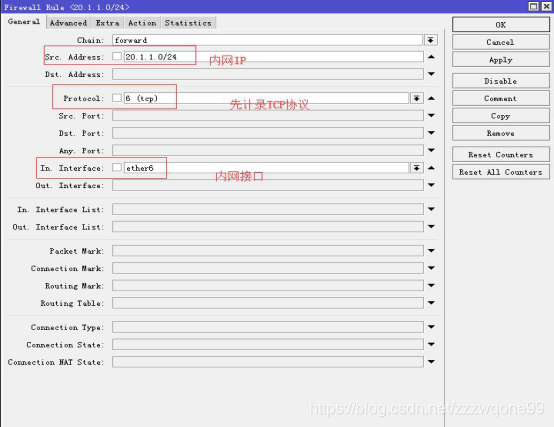Copy the firewall rule

(x=501, y=115)
